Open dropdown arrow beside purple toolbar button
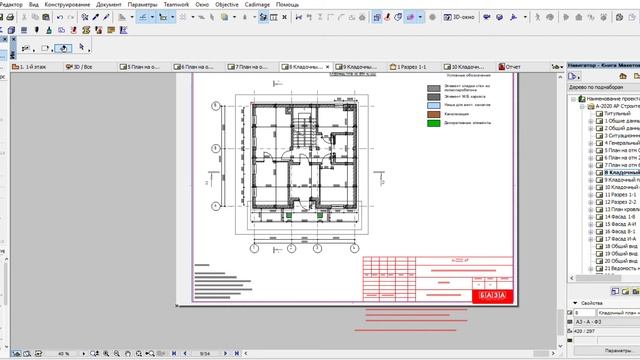This screenshot has width=640, height=360. click(420, 17)
